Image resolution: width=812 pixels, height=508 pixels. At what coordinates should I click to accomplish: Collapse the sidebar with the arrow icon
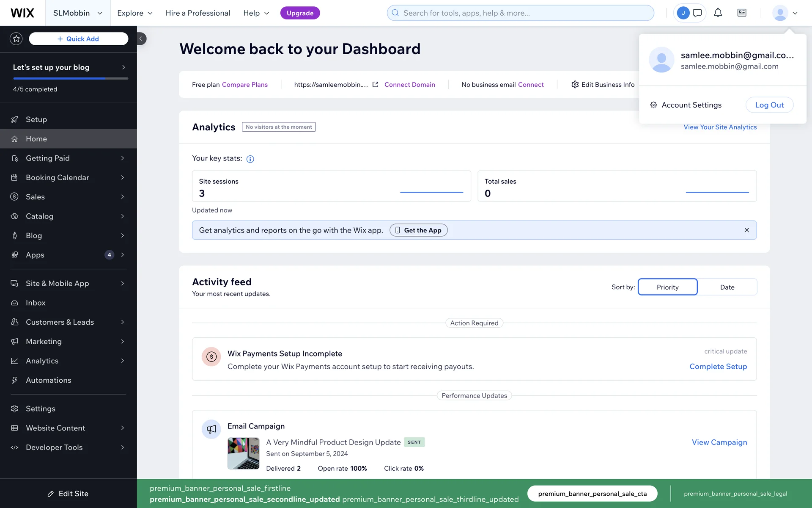click(141, 39)
